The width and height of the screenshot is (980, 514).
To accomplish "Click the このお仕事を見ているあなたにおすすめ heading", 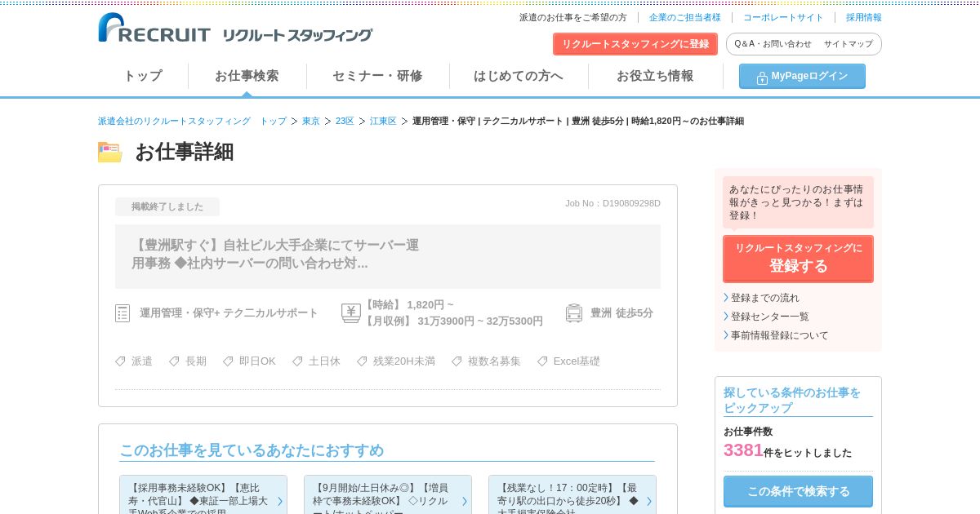I will tap(252, 450).
